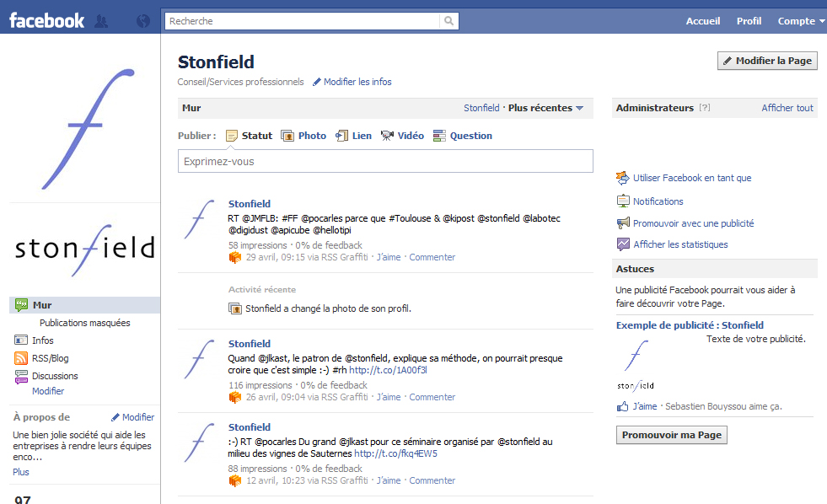
Task: Click pencil icon in À propos de
Action: [x=115, y=417]
